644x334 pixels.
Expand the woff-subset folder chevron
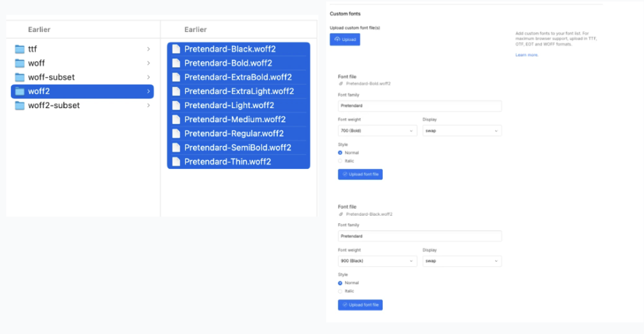coord(148,77)
